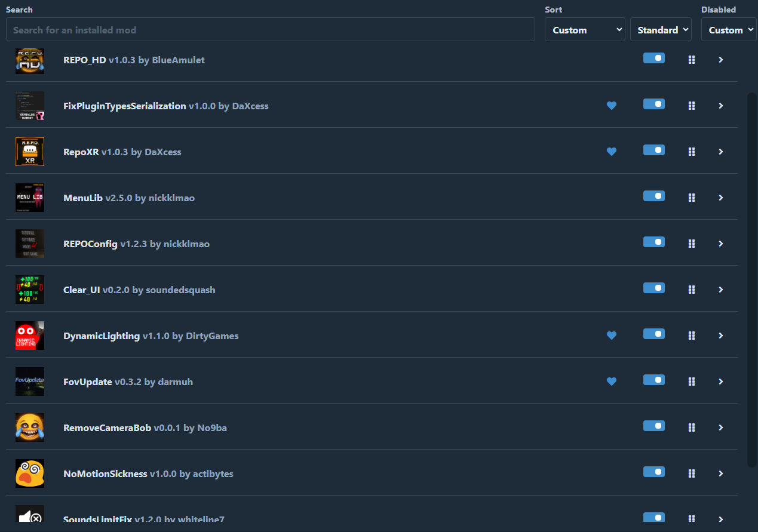Click the MenuLib v2.5.0 title text

(98, 198)
